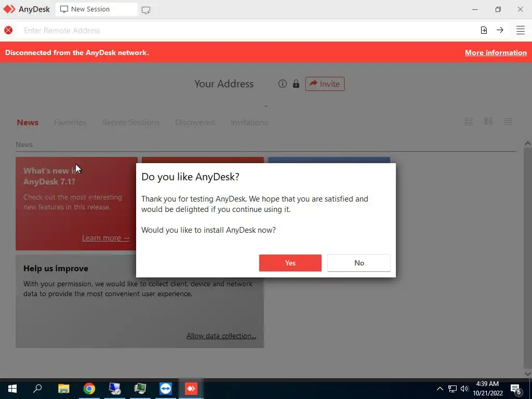532x399 pixels.
Task: Launch Google Chrome from taskbar
Action: (89, 389)
